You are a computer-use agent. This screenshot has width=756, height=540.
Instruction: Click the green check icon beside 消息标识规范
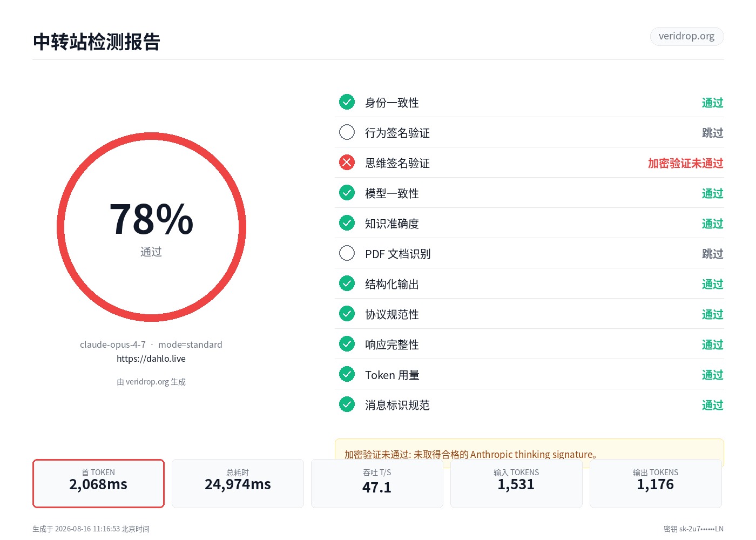(347, 404)
